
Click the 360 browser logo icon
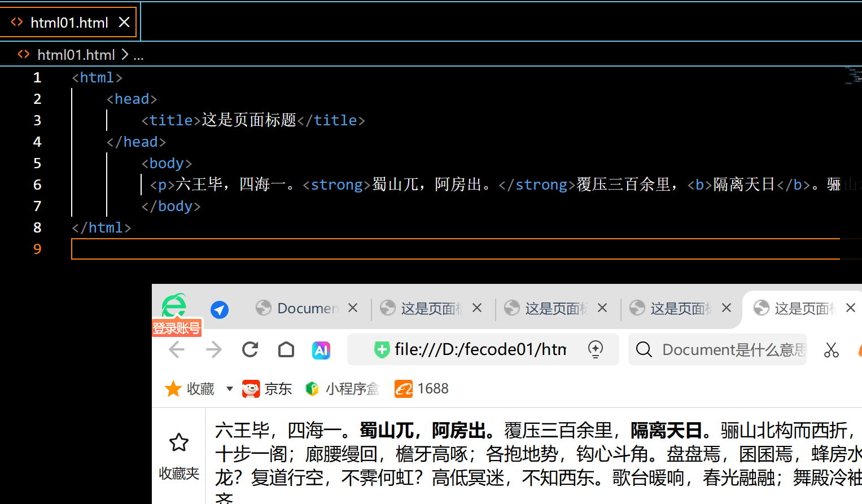pyautogui.click(x=174, y=305)
